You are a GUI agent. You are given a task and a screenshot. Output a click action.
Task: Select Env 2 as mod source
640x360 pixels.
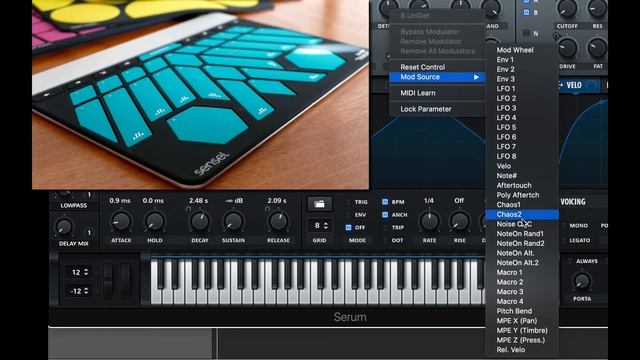(x=522, y=69)
